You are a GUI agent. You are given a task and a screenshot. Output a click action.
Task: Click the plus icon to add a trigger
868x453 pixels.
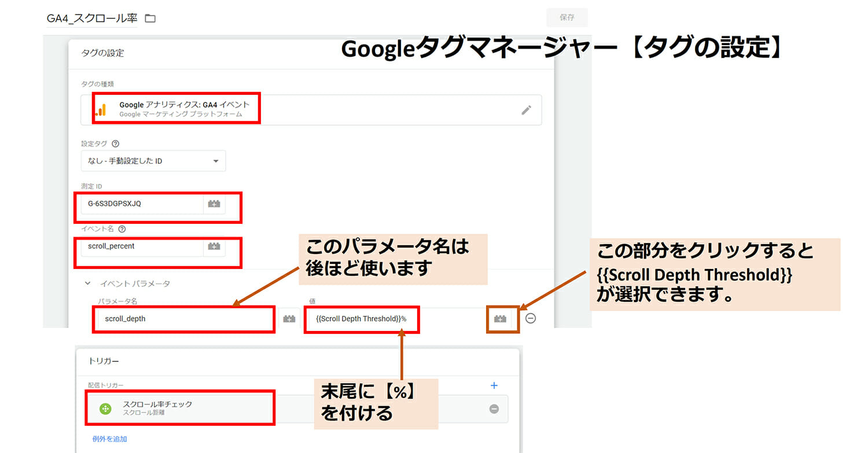(x=494, y=385)
